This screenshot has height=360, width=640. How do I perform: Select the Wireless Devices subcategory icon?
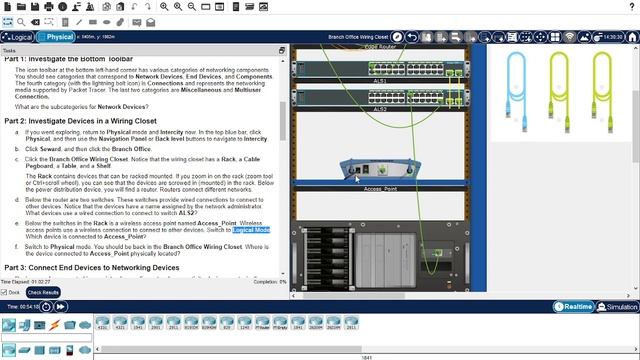pos(55,350)
